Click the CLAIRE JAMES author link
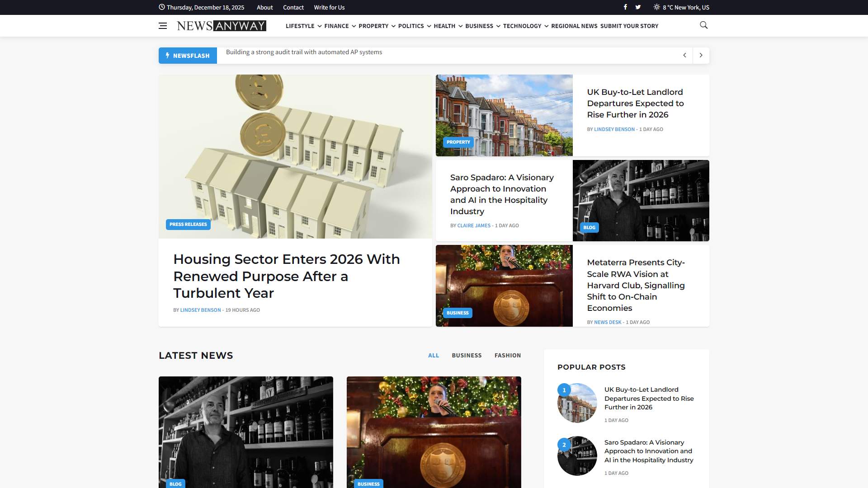Image resolution: width=868 pixels, height=488 pixels. [x=473, y=225]
